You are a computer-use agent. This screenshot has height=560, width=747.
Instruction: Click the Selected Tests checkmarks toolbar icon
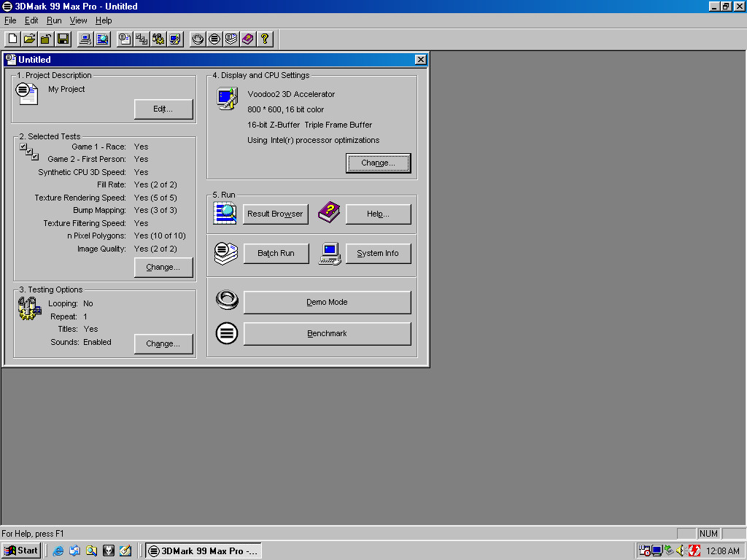pos(142,39)
